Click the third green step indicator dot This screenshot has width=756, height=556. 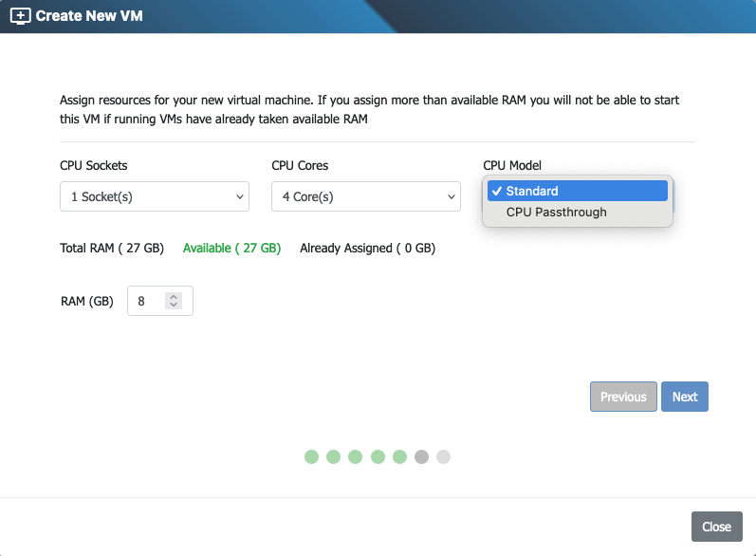(x=355, y=457)
